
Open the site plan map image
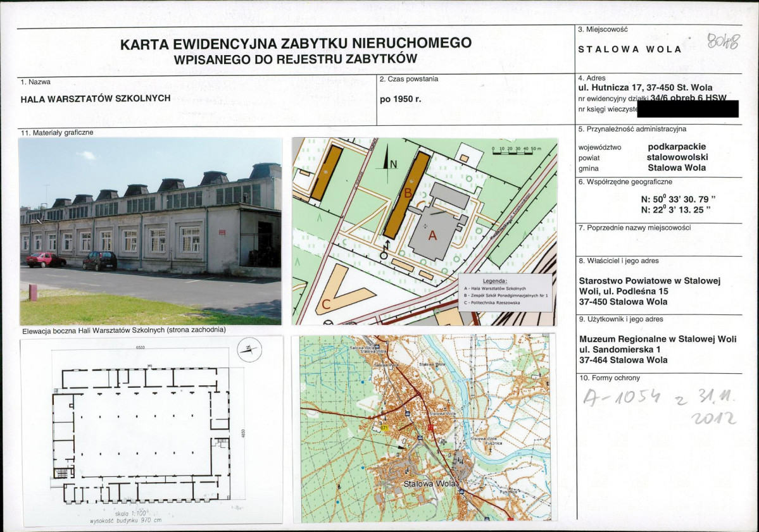tap(425, 231)
